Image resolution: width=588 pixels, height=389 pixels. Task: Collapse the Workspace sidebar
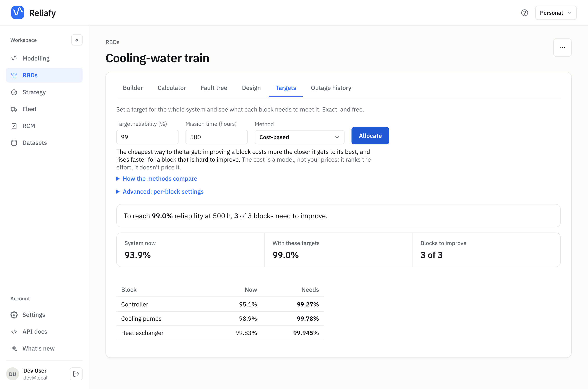click(77, 40)
